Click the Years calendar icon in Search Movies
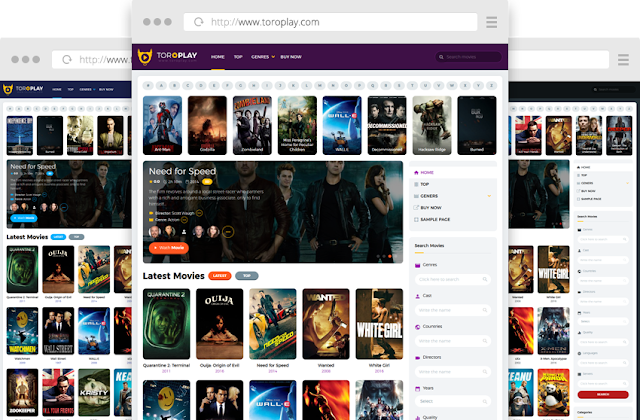This screenshot has height=420, width=640. click(x=418, y=389)
